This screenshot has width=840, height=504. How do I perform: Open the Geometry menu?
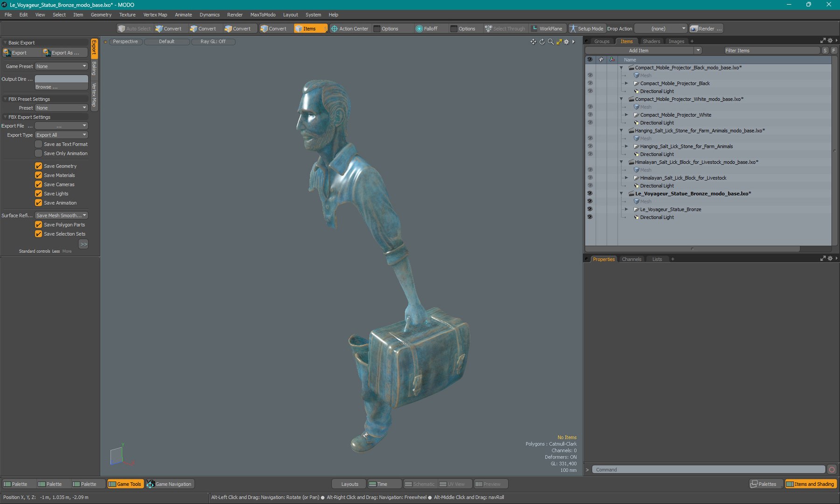coord(101,14)
